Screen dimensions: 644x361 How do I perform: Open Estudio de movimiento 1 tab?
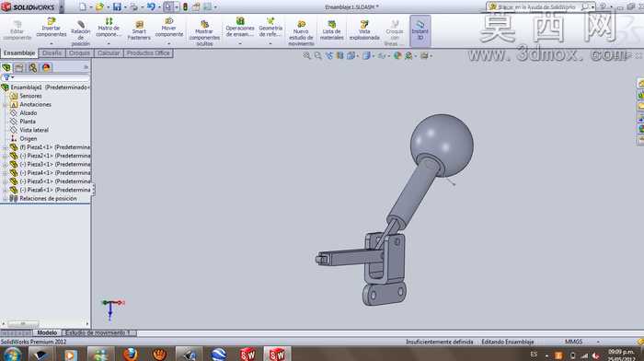[x=98, y=332]
